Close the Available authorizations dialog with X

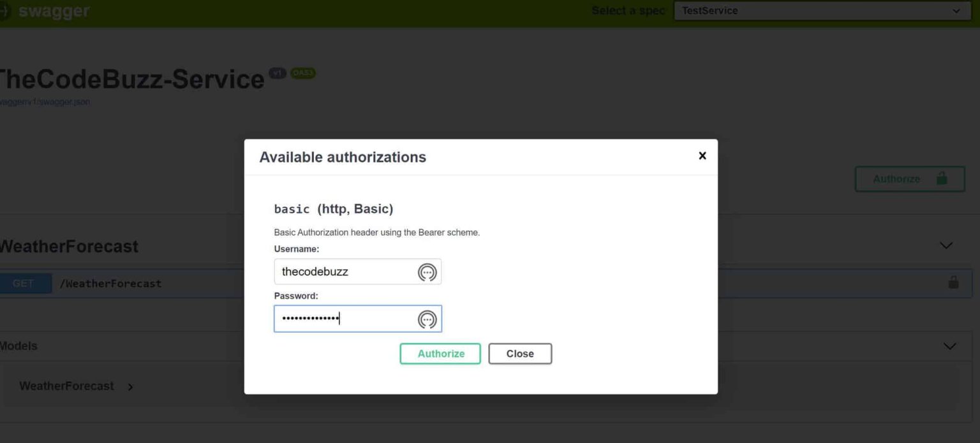pyautogui.click(x=702, y=156)
